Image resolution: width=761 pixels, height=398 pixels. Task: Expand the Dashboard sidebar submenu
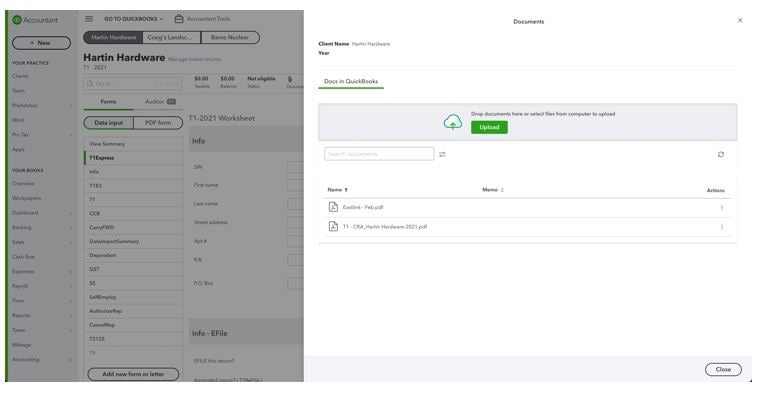71,213
